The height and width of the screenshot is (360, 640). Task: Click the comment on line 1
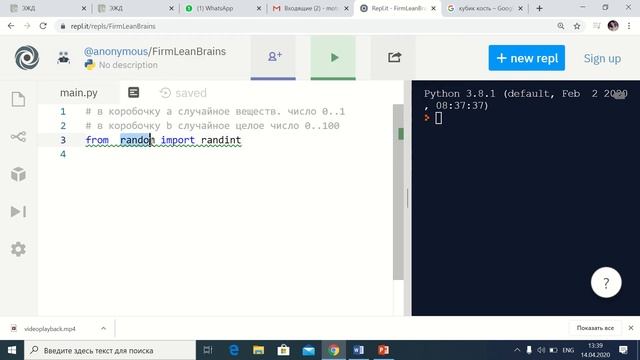pyautogui.click(x=215, y=111)
